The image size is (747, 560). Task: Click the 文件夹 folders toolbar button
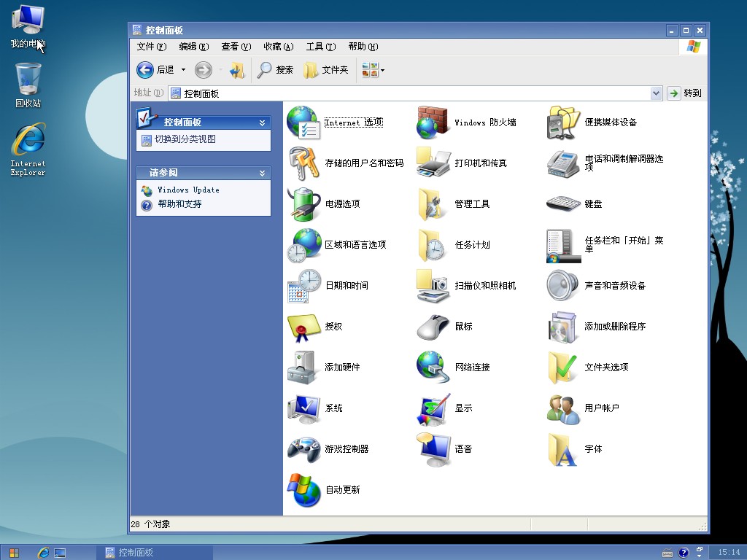pos(326,70)
